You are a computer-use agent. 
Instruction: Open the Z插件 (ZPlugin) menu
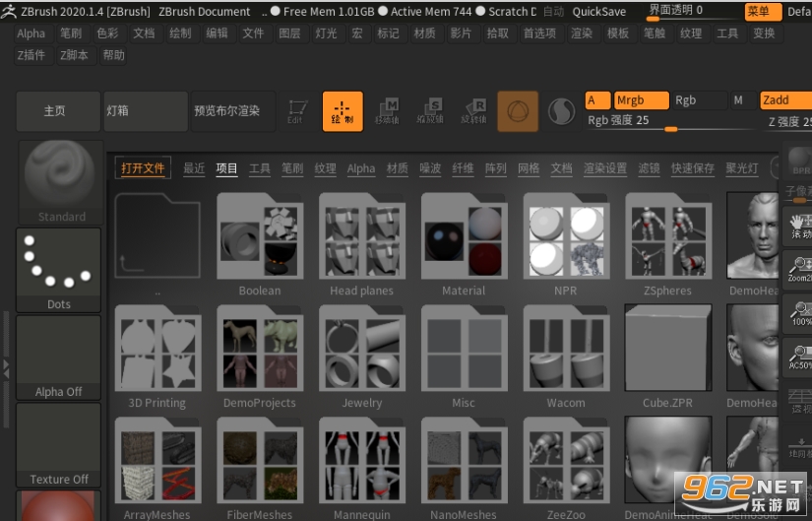pos(31,55)
